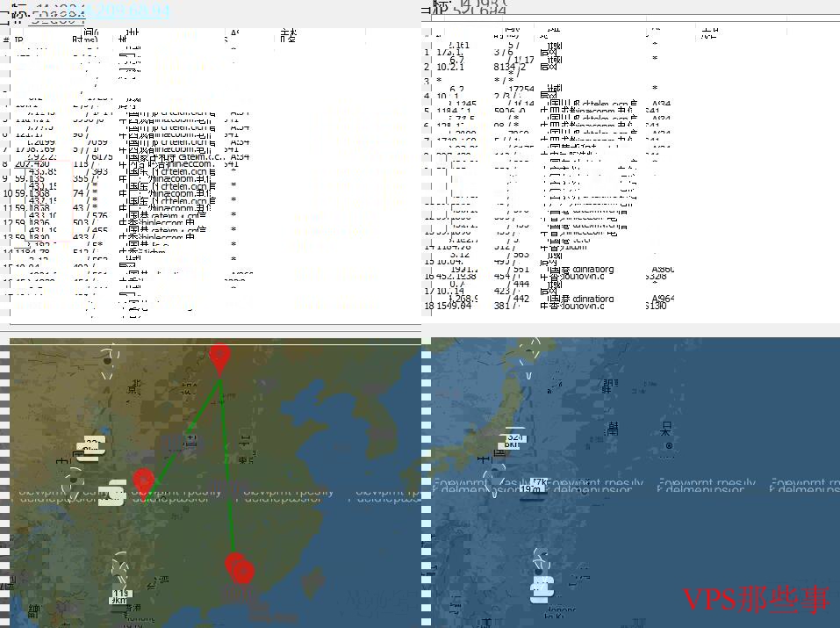Click the northern red map pin
Viewport: 840px width, 628px height.
pos(219,358)
